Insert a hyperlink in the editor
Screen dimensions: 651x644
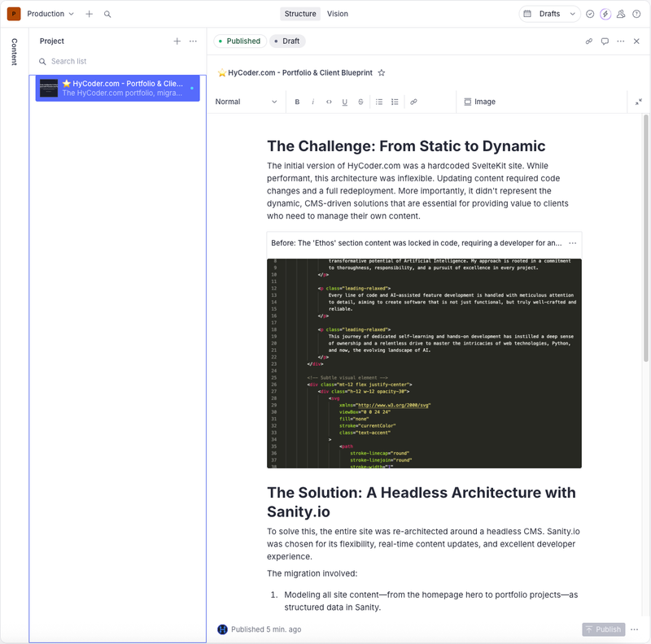coord(413,102)
